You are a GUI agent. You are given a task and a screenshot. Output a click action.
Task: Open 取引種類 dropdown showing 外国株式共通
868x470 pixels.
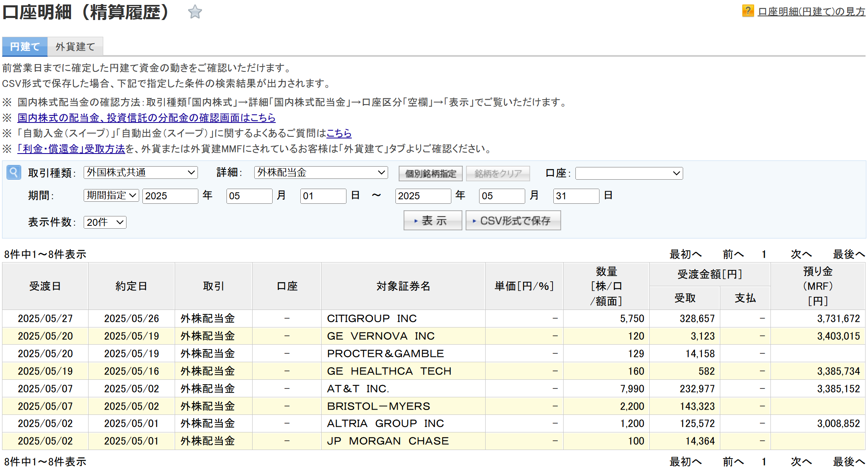click(x=141, y=173)
